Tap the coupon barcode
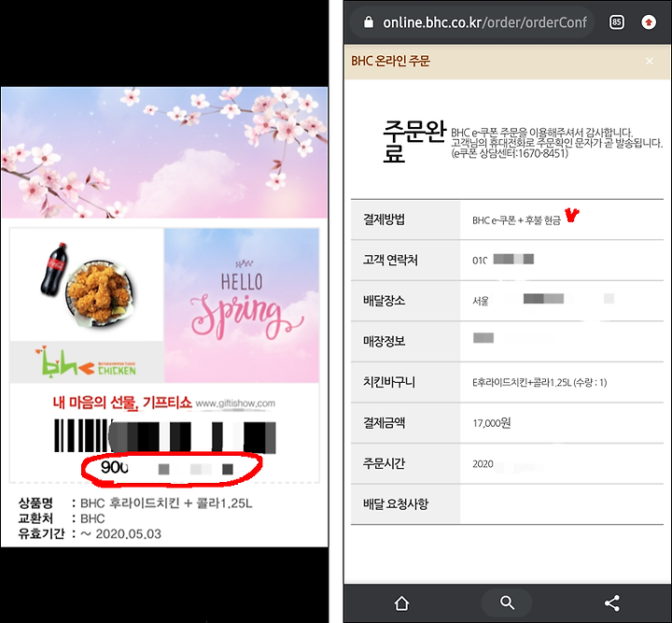This screenshot has width=672, height=623. click(165, 436)
